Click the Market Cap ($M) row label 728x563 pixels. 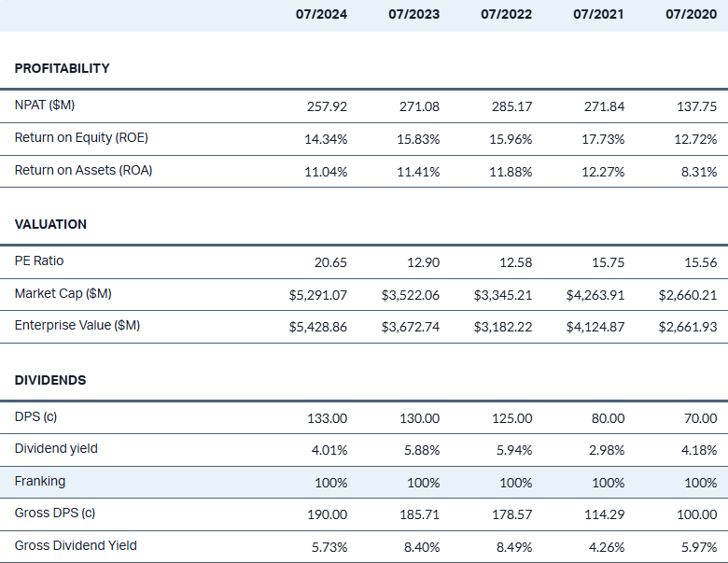point(63,294)
